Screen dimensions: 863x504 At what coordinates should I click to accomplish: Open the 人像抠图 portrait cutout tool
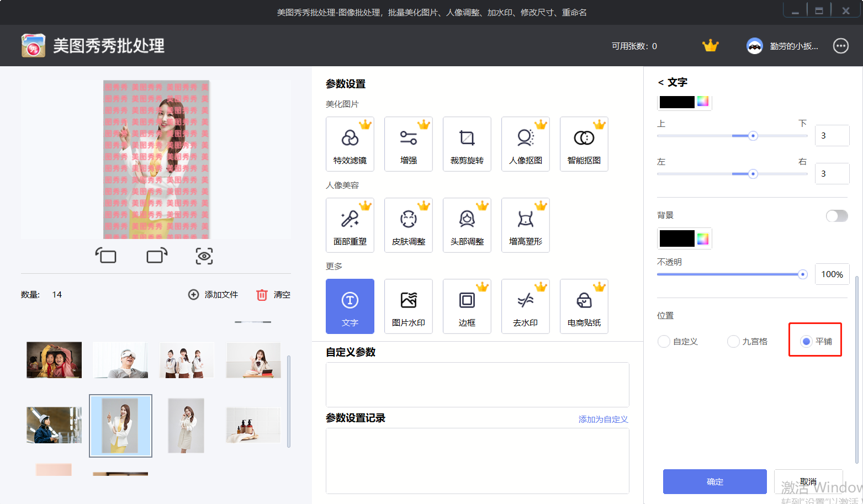pyautogui.click(x=526, y=144)
